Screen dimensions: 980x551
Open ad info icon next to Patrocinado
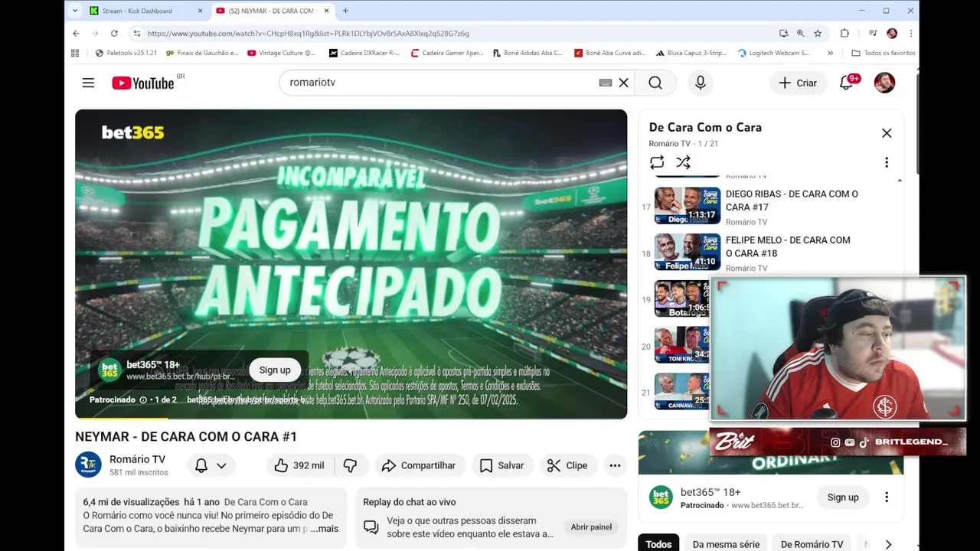(x=143, y=399)
